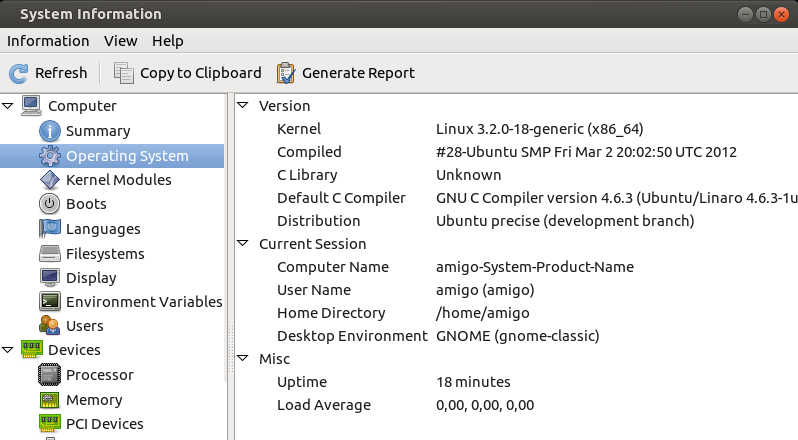Click the Users people icon
The height and width of the screenshot is (440, 798).
click(49, 326)
